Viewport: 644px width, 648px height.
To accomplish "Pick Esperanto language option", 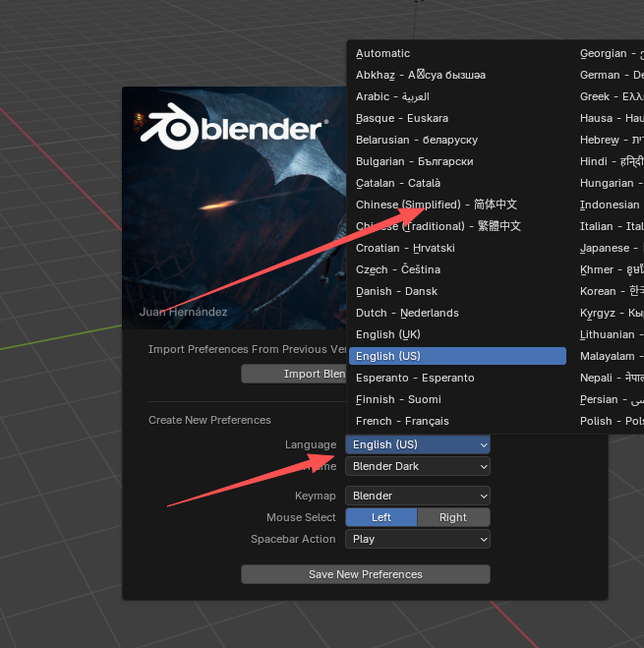I will point(457,378).
